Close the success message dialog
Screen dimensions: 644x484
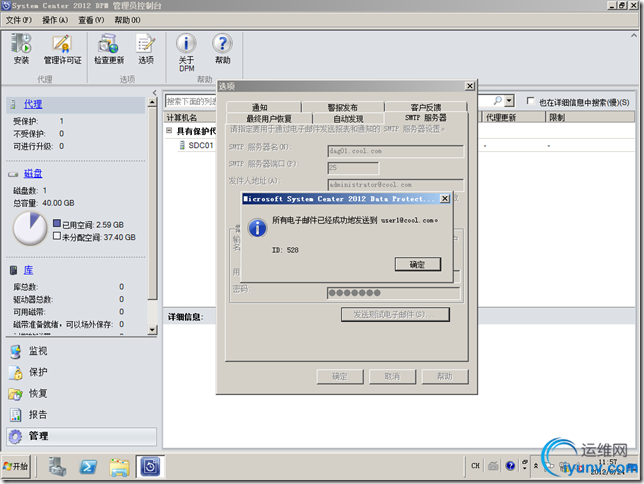coord(444,199)
